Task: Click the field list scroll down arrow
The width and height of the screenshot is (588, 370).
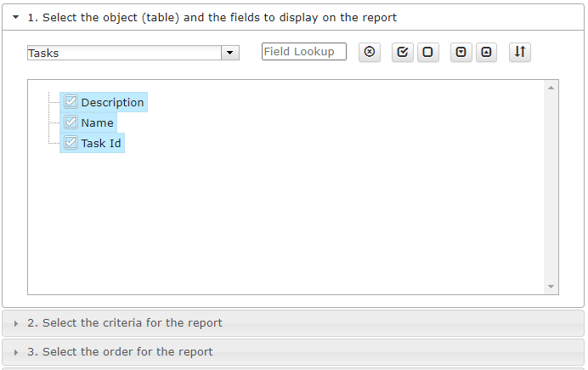Action: point(551,287)
